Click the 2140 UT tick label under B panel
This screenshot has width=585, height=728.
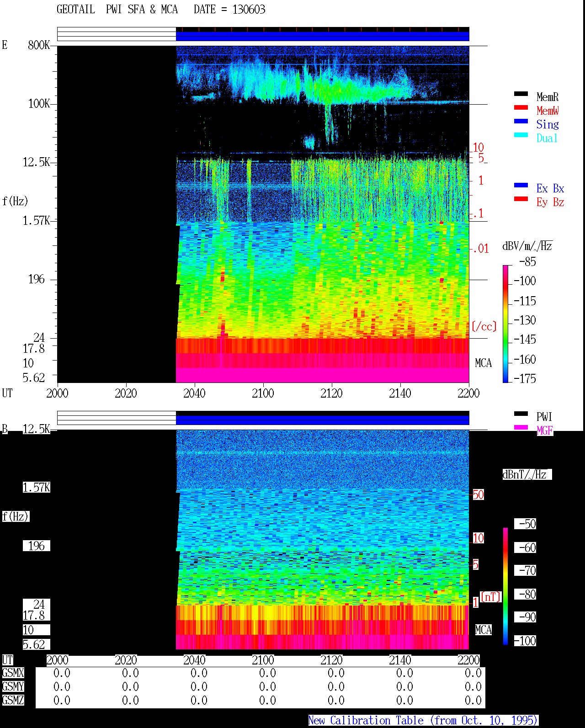pyautogui.click(x=400, y=660)
